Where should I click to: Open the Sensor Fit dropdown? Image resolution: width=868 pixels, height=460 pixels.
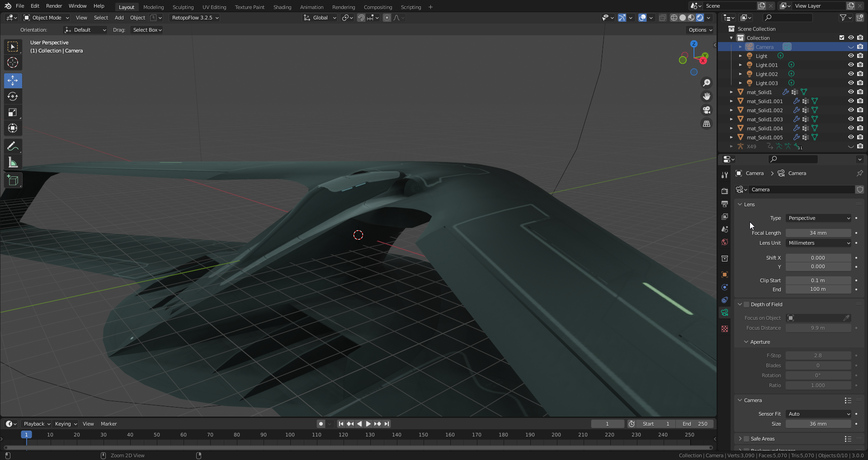[818, 414]
